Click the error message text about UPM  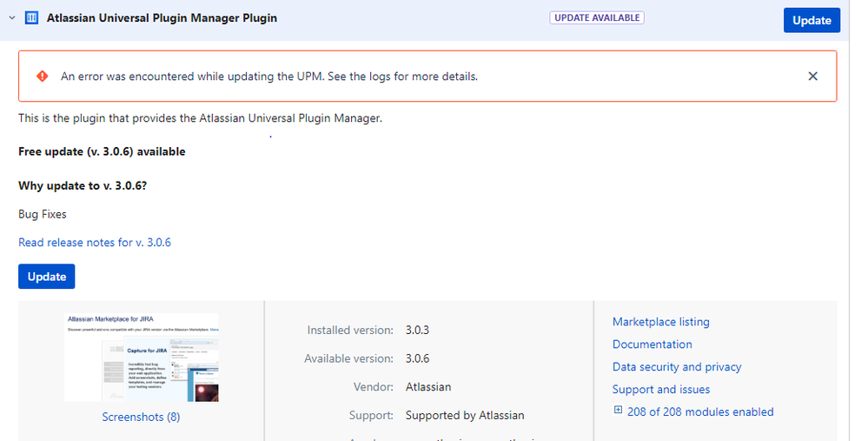pyautogui.click(x=269, y=77)
